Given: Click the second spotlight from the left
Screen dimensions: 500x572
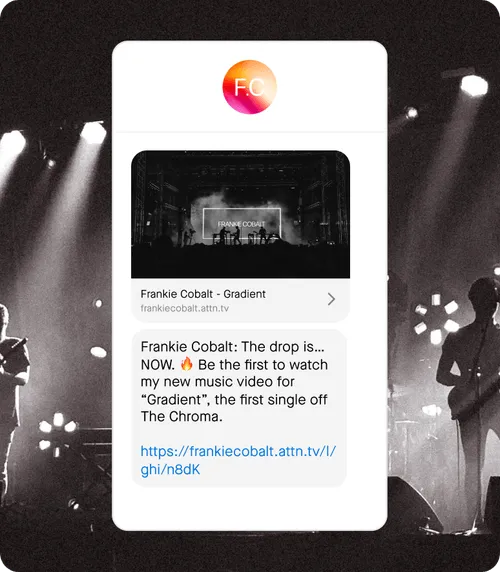Looking at the screenshot, I should point(93,132).
